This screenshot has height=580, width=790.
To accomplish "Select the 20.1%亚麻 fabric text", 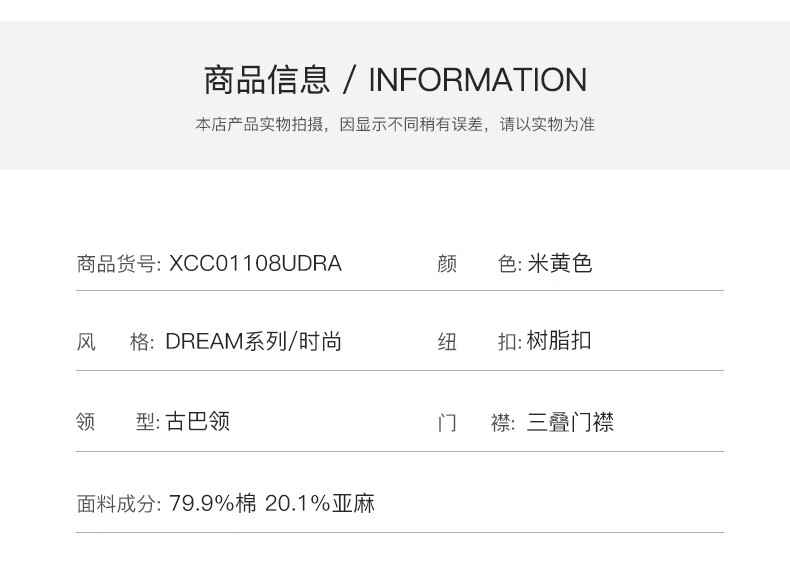I will [320, 503].
